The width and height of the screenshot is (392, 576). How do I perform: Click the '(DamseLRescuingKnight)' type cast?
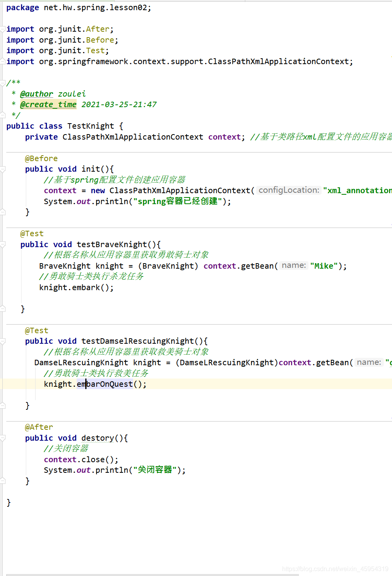coord(227,362)
